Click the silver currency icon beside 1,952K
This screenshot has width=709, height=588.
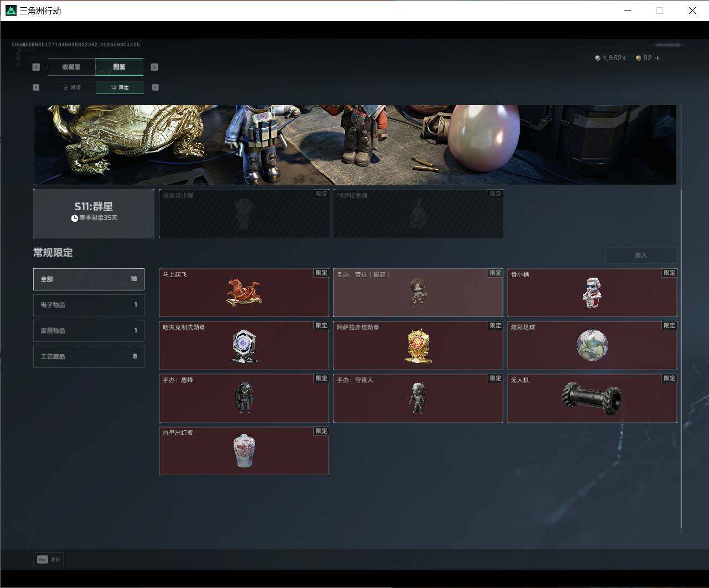[597, 58]
